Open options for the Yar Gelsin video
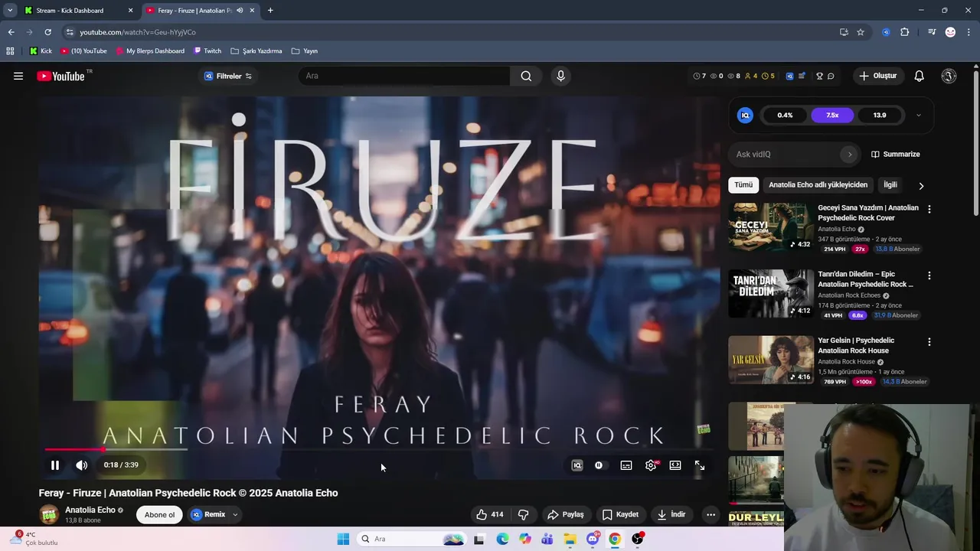 point(929,342)
